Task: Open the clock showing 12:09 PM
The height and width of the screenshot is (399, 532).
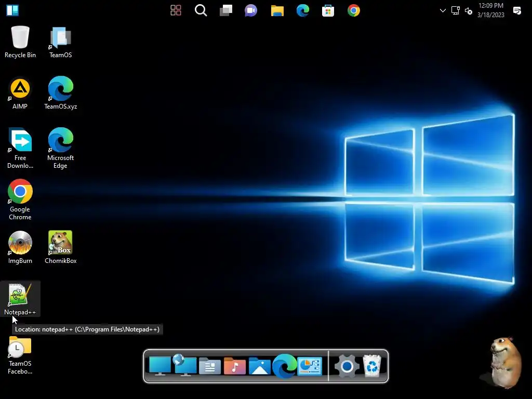Action: [x=491, y=10]
